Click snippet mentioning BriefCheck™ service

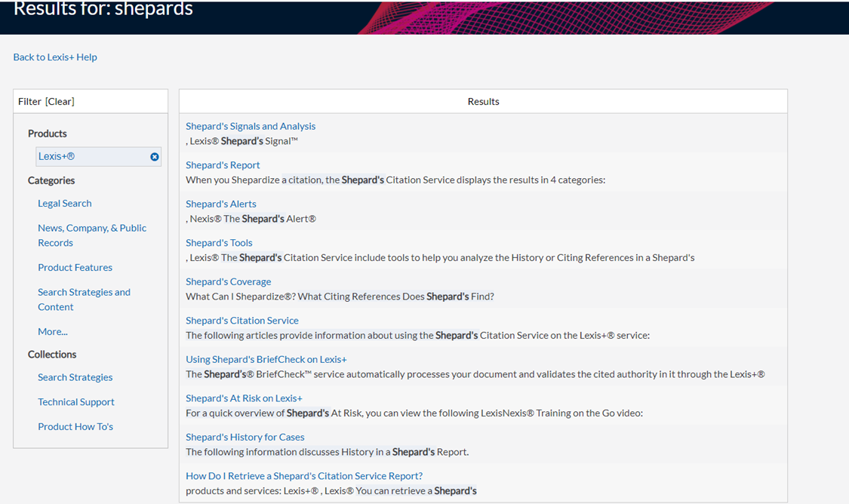[475, 374]
